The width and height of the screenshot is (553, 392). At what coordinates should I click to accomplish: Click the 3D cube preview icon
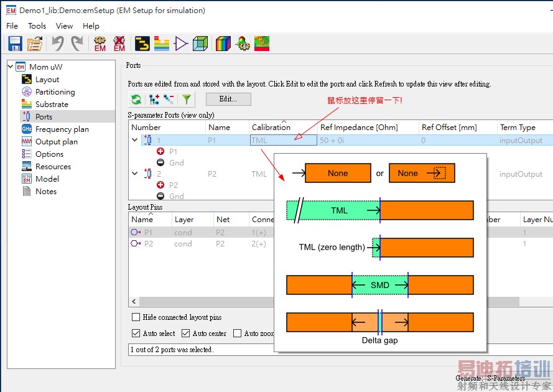pos(200,44)
